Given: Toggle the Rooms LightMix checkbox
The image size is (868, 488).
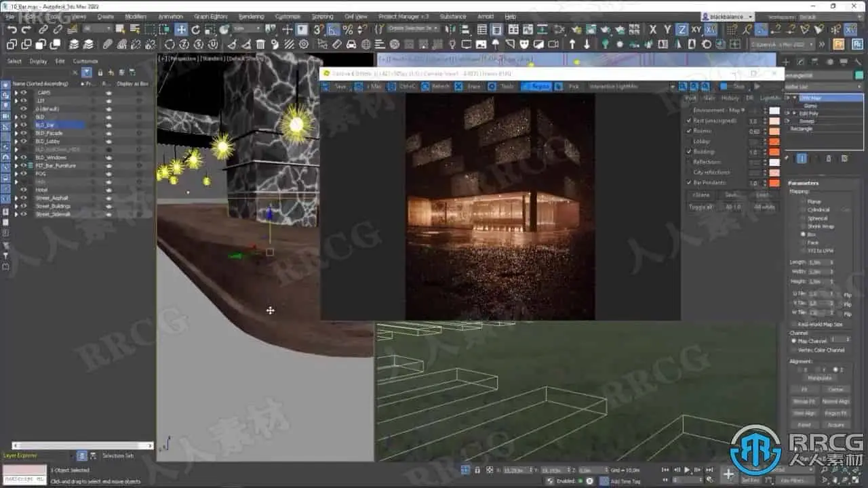Looking at the screenshot, I should [689, 131].
